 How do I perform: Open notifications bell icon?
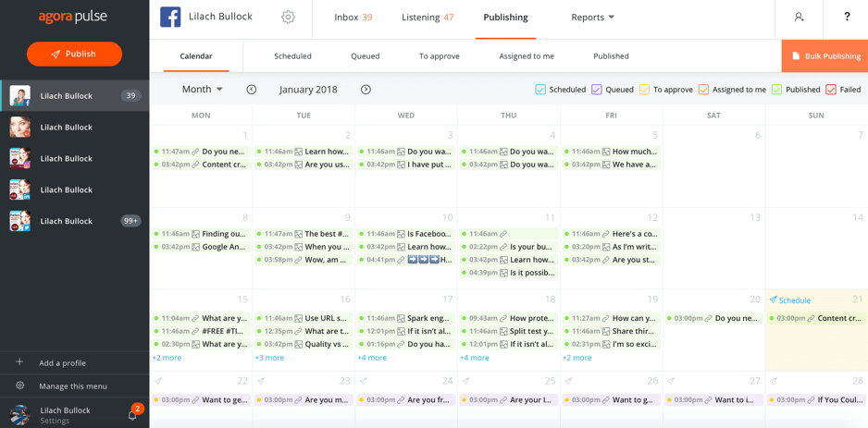coord(132,414)
